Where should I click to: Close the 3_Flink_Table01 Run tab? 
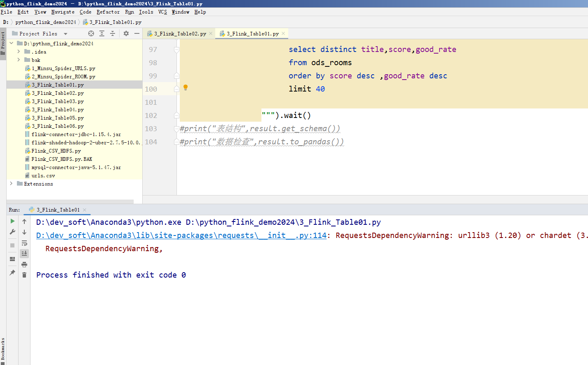[85, 210]
